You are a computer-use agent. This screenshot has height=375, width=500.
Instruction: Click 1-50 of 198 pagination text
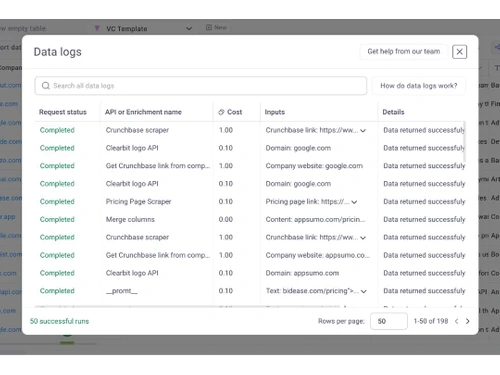click(431, 321)
